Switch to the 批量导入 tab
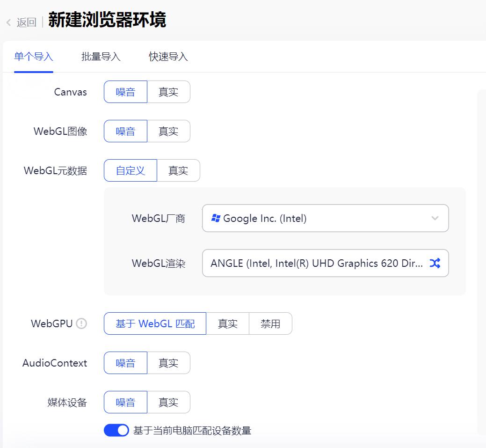486x448 pixels. (101, 57)
